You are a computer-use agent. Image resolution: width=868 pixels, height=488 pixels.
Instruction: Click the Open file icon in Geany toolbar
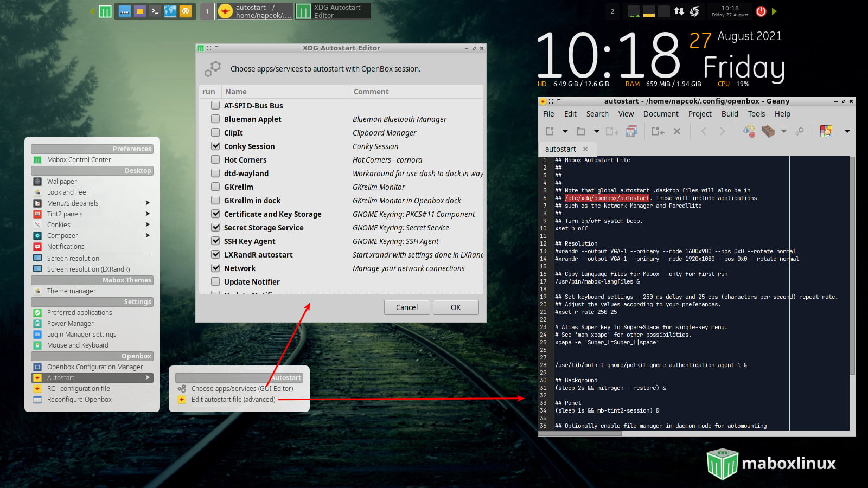[x=581, y=131]
